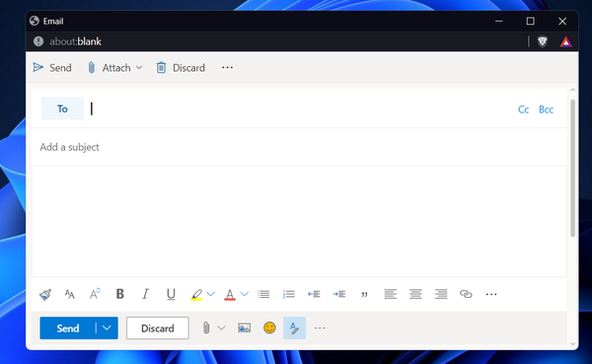Toggle bold formatting
This screenshot has width=592, height=364.
tap(120, 294)
